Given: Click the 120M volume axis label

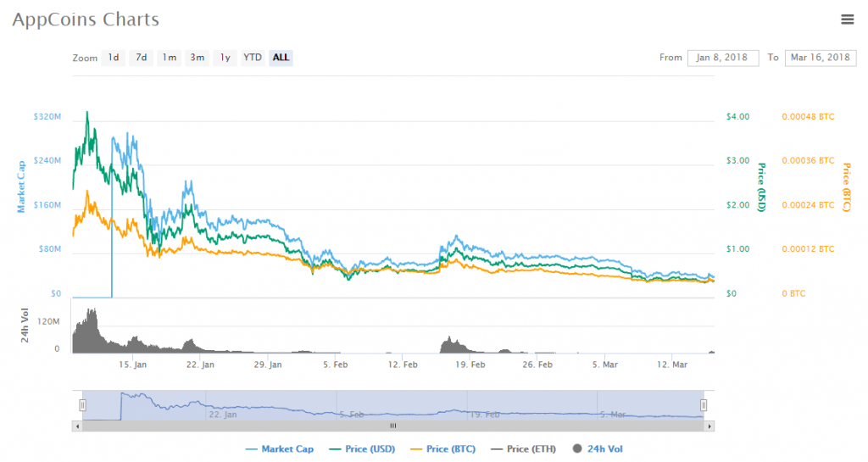Looking at the screenshot, I should pyautogui.click(x=48, y=321).
